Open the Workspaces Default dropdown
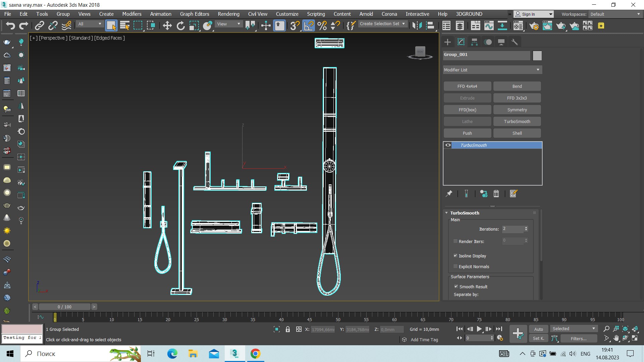Viewport: 644px width, 362px height. 615,14
